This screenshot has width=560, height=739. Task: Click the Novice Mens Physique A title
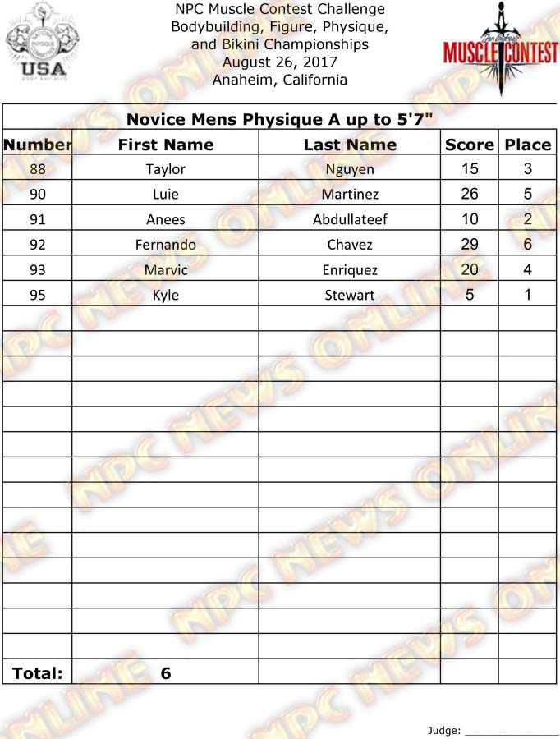pyautogui.click(x=280, y=120)
